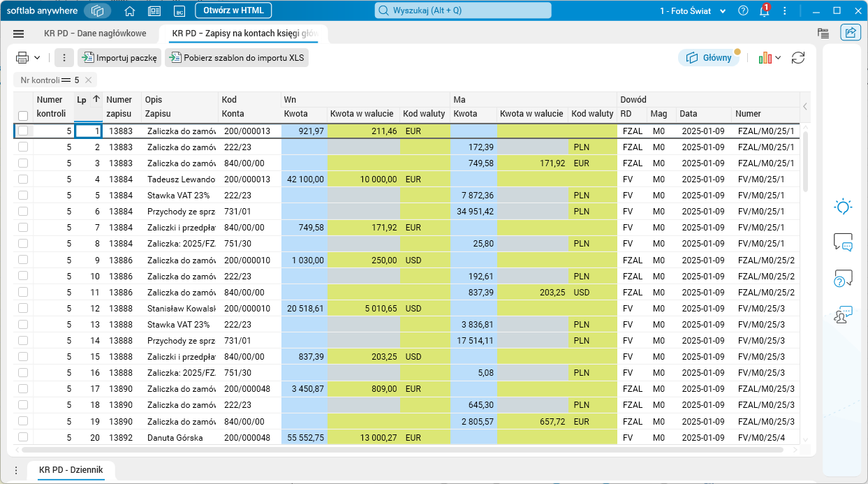The image size is (868, 484).
Task: Check the checkbox for row Lp 4
Action: (x=23, y=179)
